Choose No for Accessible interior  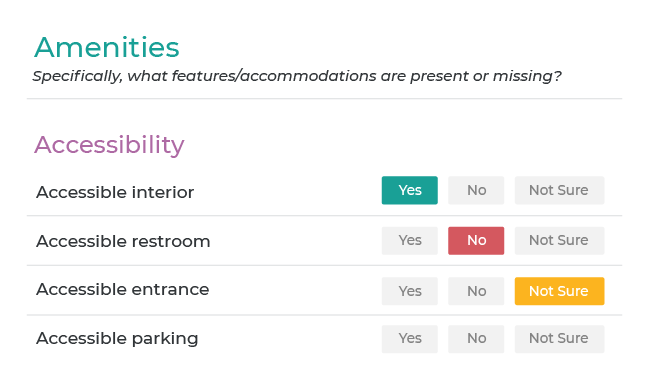(476, 190)
